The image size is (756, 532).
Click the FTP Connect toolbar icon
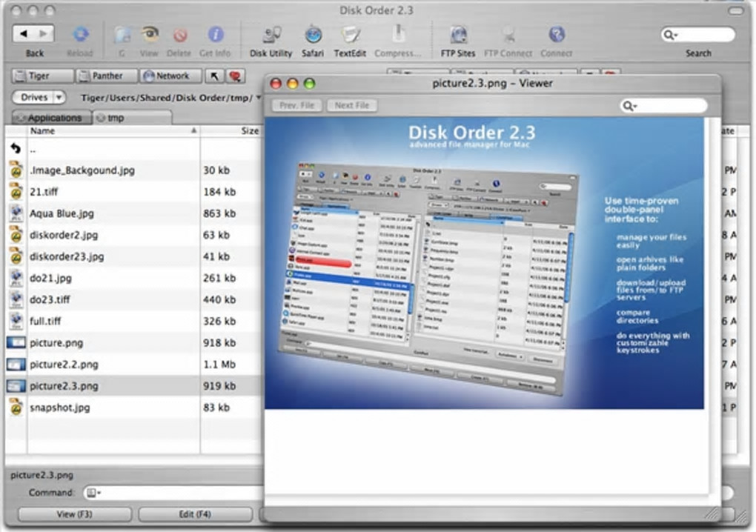click(x=508, y=35)
